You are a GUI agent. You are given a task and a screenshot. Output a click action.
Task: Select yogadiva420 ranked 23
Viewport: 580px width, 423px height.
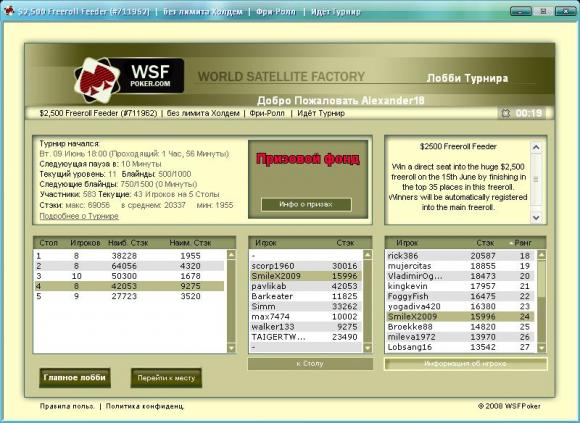(x=461, y=307)
